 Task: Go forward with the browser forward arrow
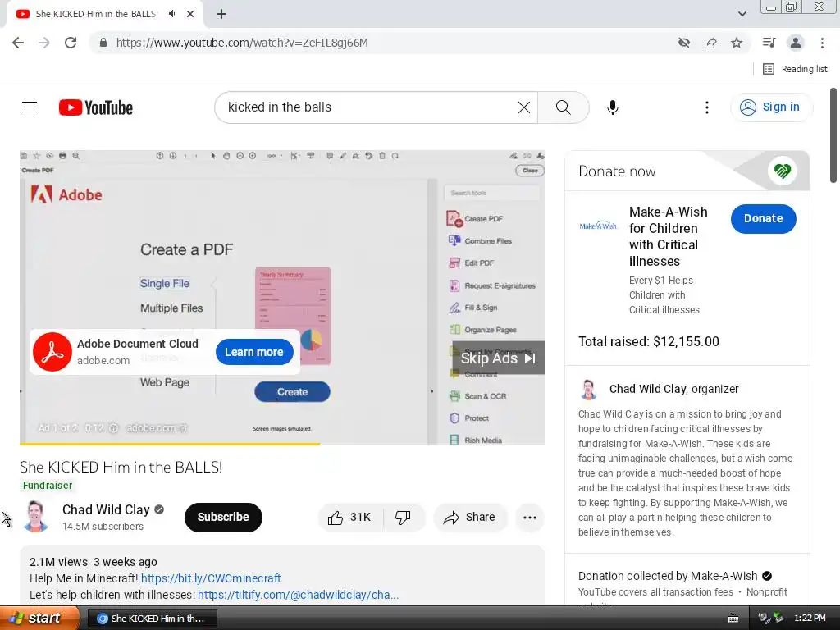tap(44, 43)
